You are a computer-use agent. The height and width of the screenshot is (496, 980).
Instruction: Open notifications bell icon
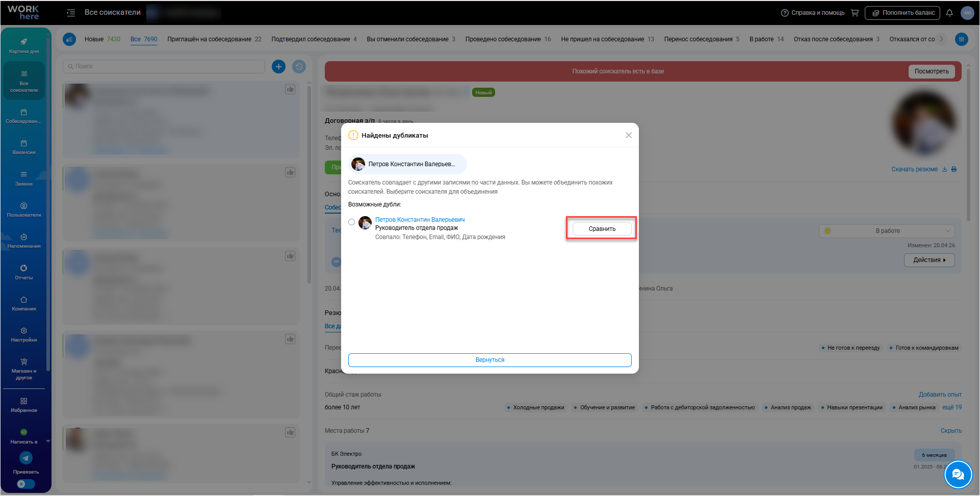click(949, 13)
